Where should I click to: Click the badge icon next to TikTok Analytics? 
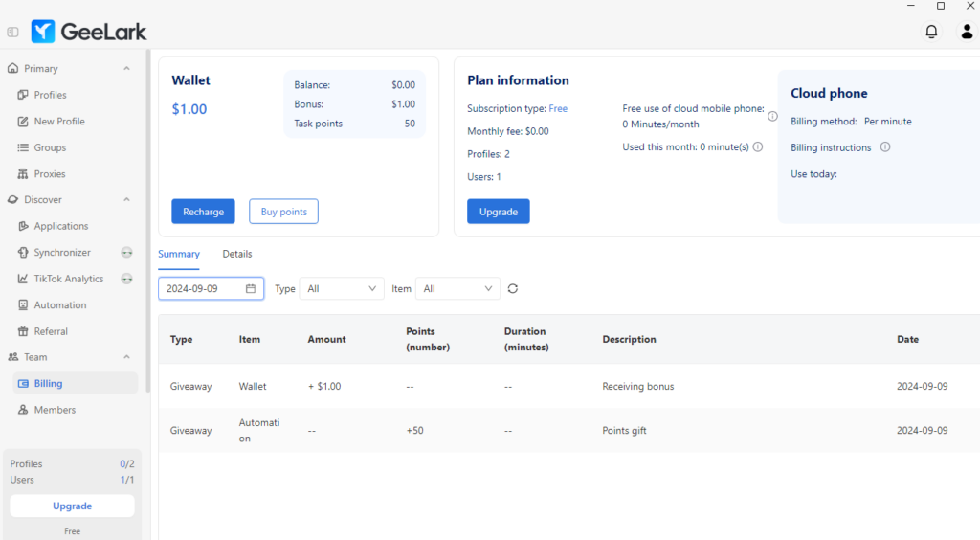pyautogui.click(x=127, y=279)
